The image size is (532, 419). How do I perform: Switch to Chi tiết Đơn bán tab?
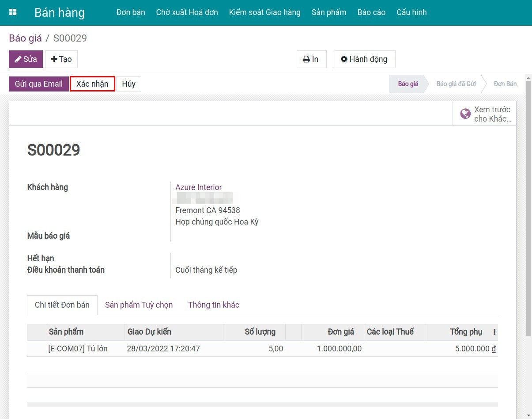62,305
